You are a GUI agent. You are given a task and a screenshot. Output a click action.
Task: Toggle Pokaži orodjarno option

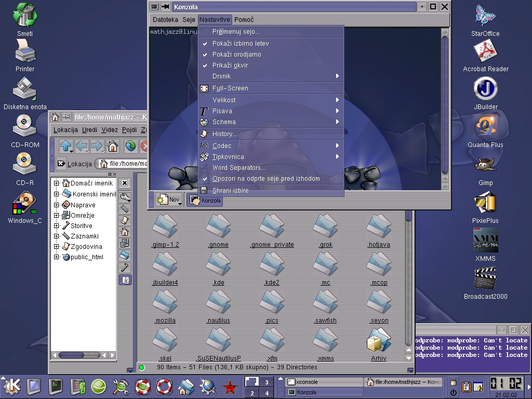click(271, 54)
